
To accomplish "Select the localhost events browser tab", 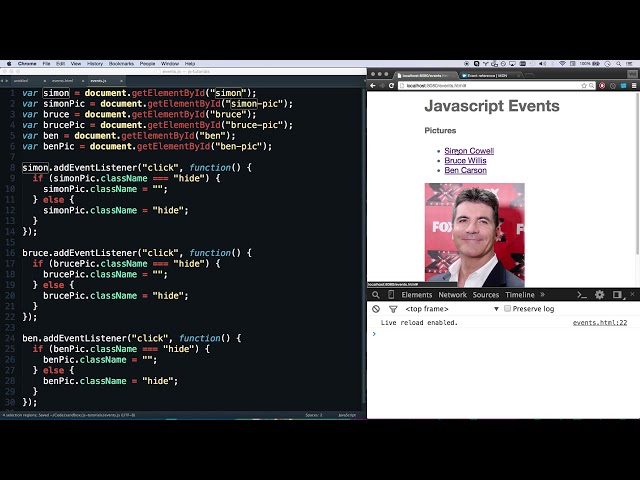I will point(424,76).
